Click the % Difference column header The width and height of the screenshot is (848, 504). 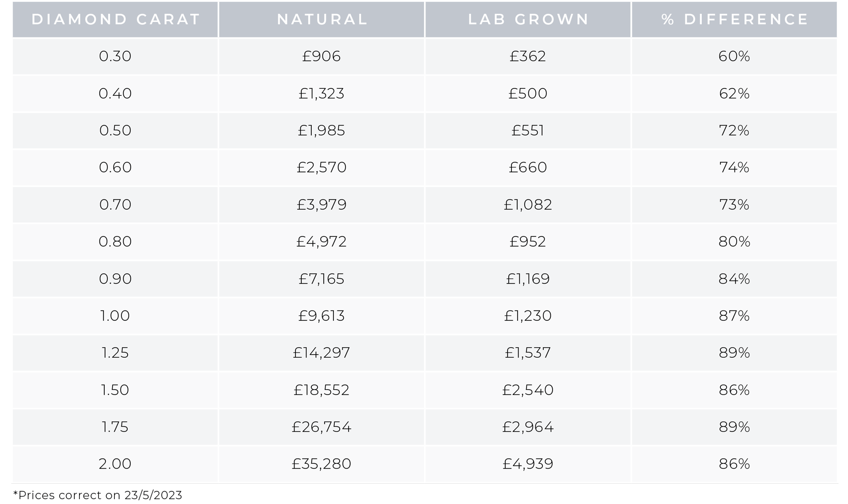[734, 19]
